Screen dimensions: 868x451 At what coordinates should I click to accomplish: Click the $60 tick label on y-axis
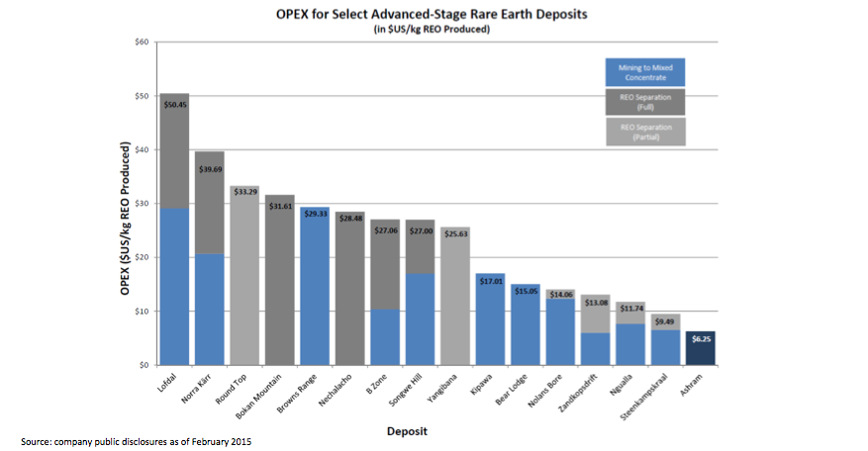click(141, 43)
